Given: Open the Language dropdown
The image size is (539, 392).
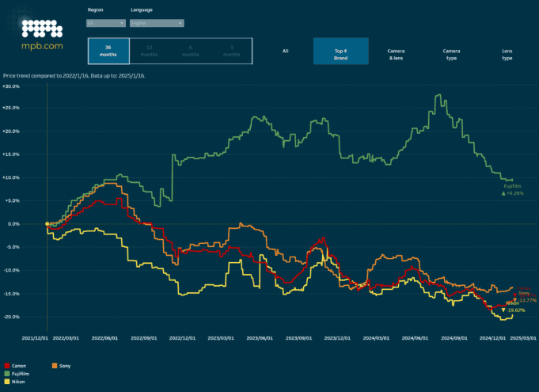Looking at the screenshot, I should click(157, 24).
